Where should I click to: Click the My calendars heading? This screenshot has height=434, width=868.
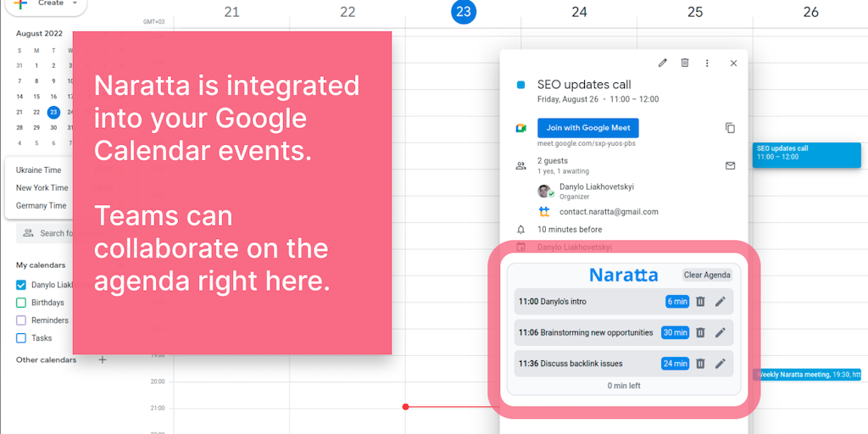41,265
